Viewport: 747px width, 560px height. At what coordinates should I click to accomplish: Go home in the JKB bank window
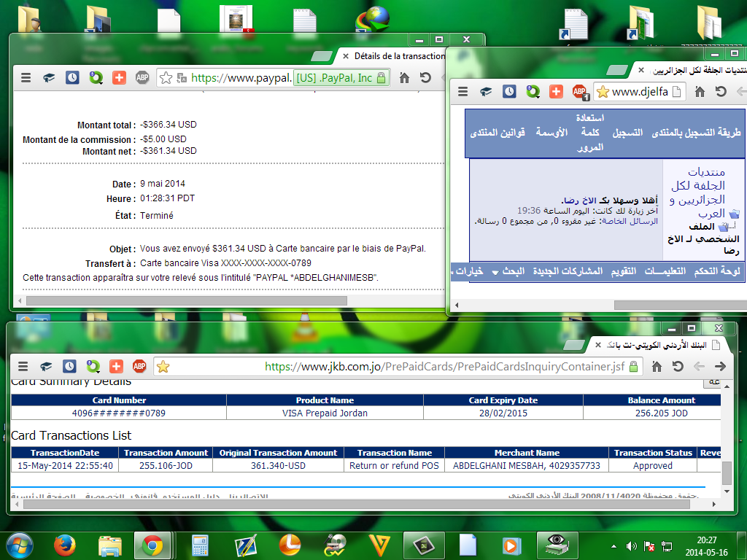pos(657,366)
